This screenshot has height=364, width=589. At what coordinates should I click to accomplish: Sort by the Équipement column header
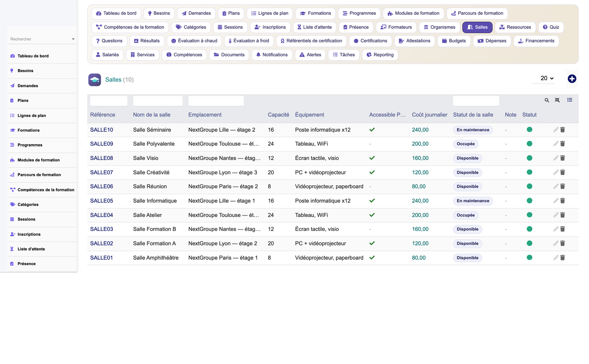tap(310, 115)
